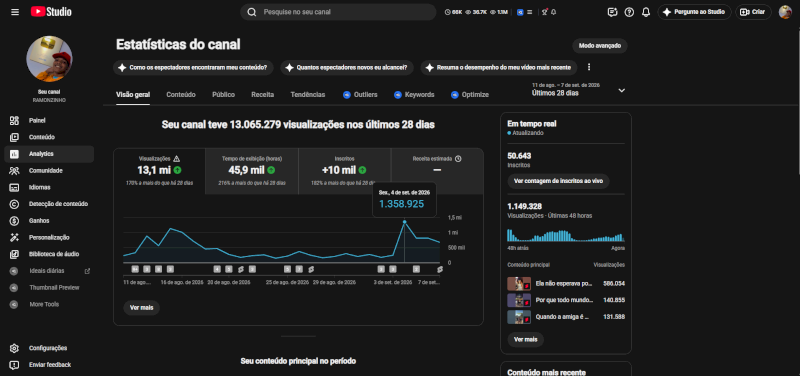Click the Ganhos dollar icon
The width and height of the screenshot is (800, 376).
[14, 221]
